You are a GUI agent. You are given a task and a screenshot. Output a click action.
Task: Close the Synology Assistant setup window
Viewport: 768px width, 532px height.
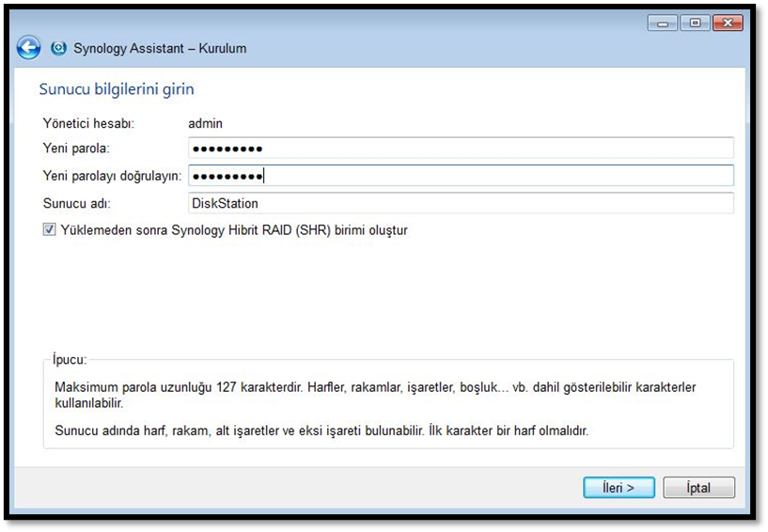(728, 23)
